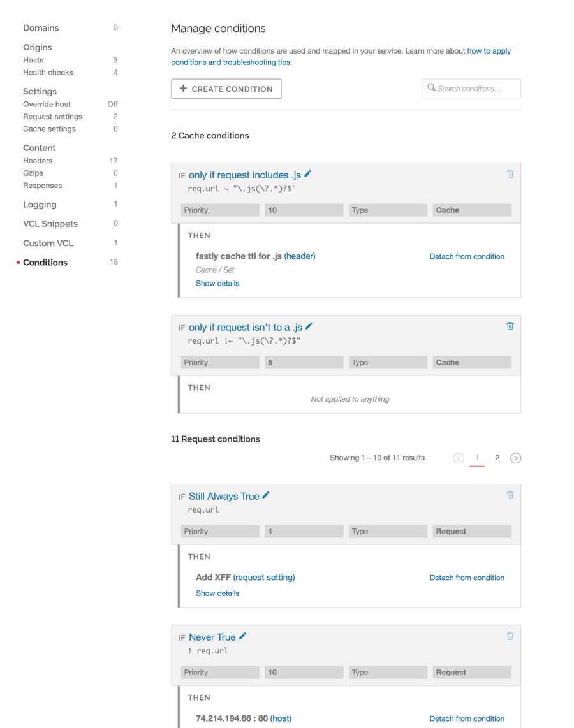Delete the 'only if request isn't to a .js' condition
574x728 pixels.
pos(510,326)
